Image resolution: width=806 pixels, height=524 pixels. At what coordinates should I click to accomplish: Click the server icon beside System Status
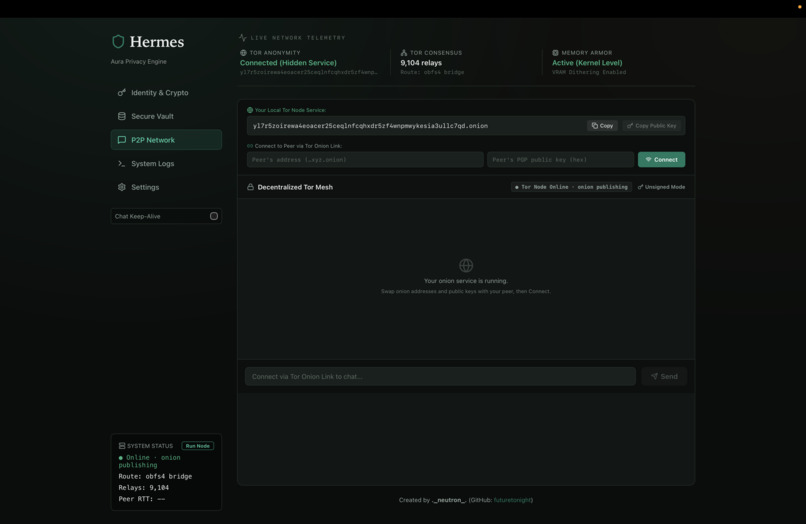(122, 446)
